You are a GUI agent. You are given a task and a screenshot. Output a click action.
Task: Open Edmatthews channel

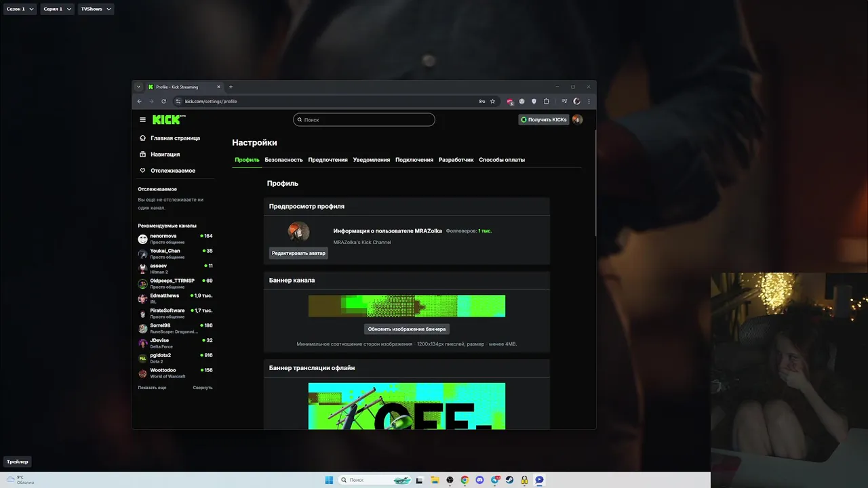pyautogui.click(x=176, y=298)
